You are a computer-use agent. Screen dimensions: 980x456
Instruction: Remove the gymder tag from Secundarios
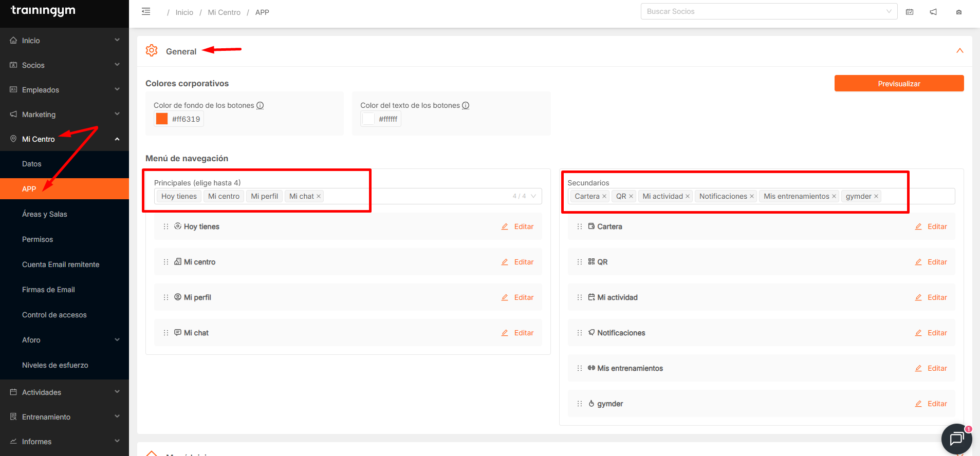pyautogui.click(x=876, y=196)
